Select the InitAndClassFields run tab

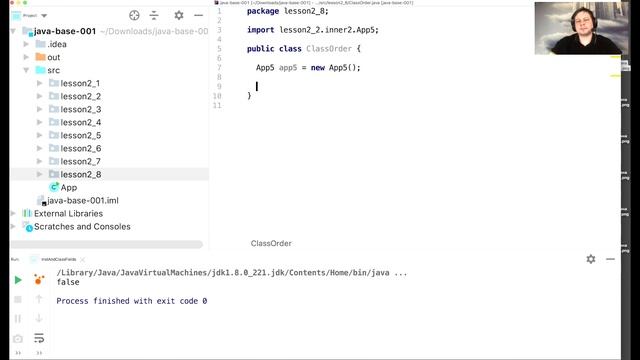pos(58,259)
